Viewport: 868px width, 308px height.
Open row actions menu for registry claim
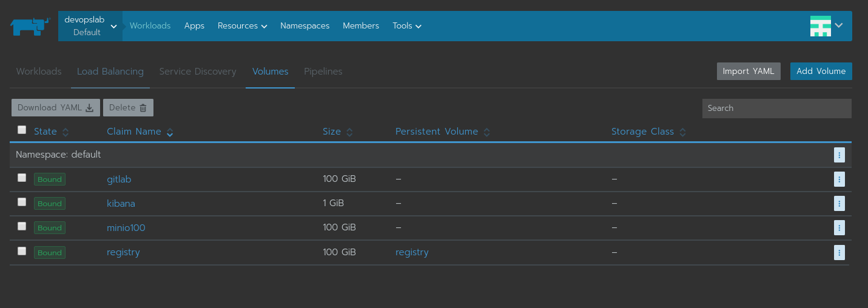pyautogui.click(x=839, y=252)
